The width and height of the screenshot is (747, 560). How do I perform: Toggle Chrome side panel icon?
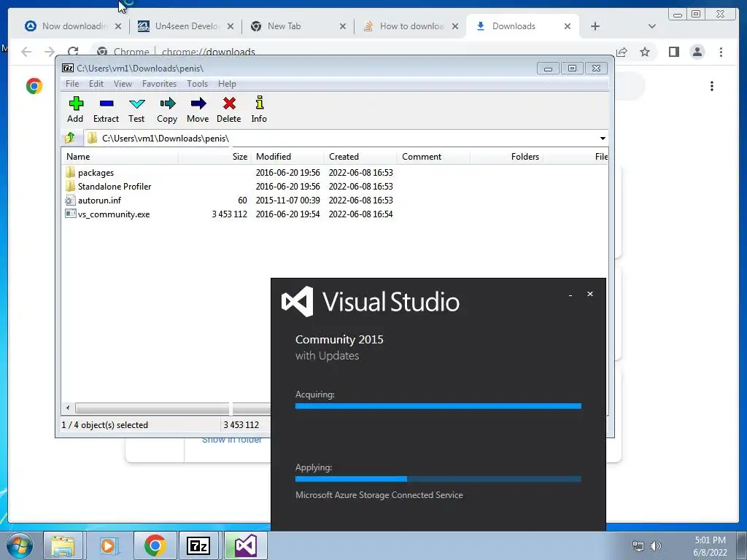coord(673,52)
